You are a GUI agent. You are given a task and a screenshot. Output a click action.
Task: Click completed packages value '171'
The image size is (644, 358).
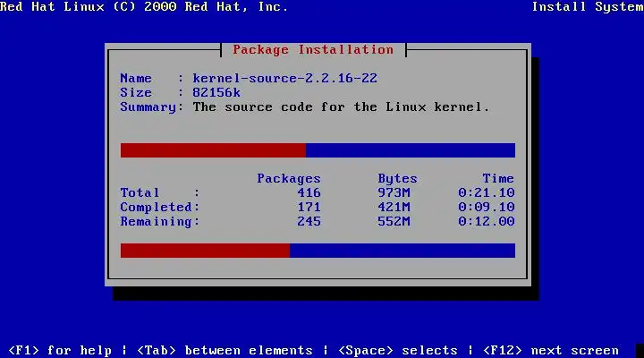tap(309, 207)
